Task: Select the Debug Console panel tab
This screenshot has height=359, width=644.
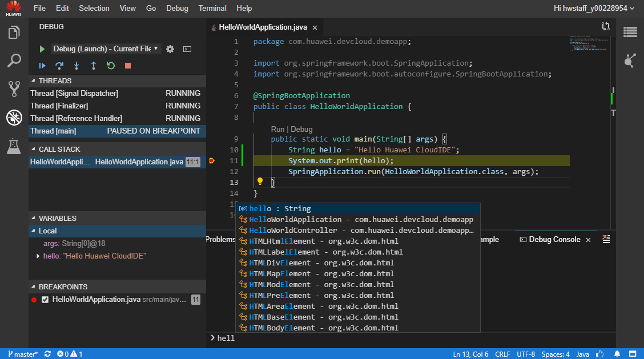Action: coord(554,240)
